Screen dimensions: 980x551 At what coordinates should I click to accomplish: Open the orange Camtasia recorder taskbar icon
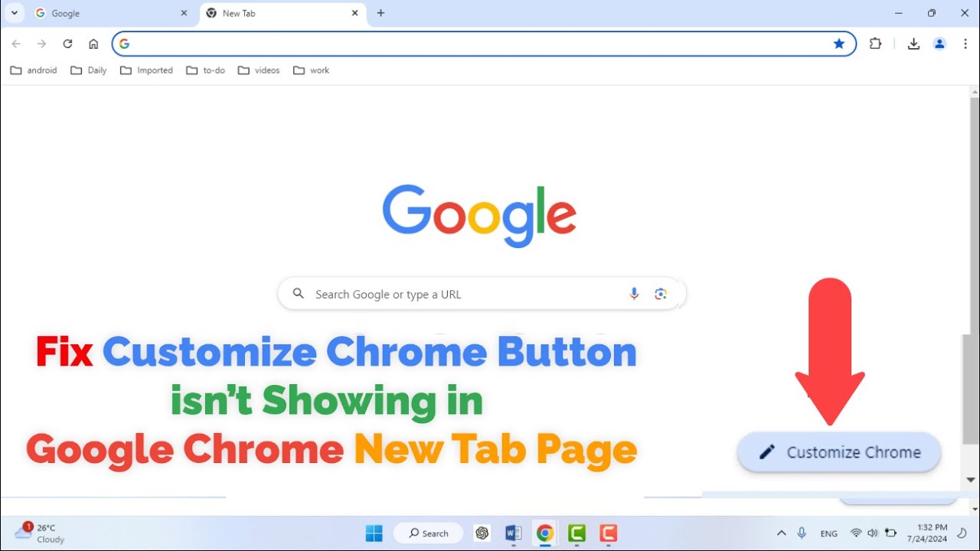click(x=608, y=533)
